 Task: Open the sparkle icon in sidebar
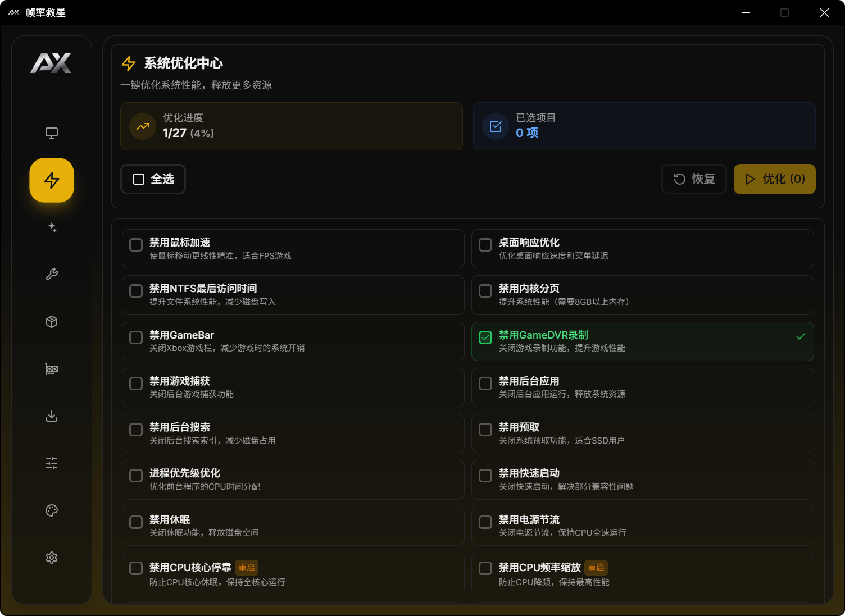pyautogui.click(x=52, y=227)
